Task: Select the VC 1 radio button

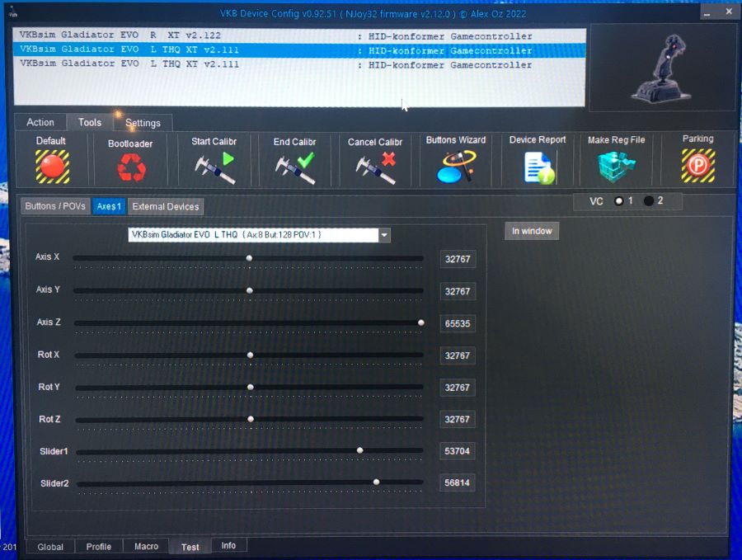Action: point(618,201)
